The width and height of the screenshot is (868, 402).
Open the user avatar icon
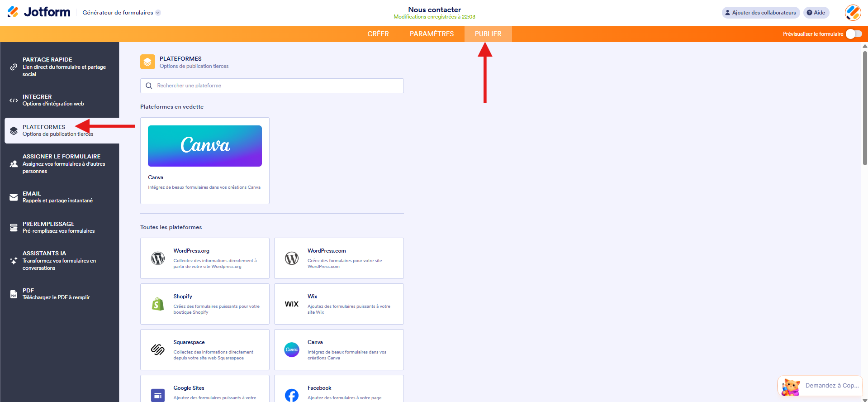pyautogui.click(x=853, y=13)
